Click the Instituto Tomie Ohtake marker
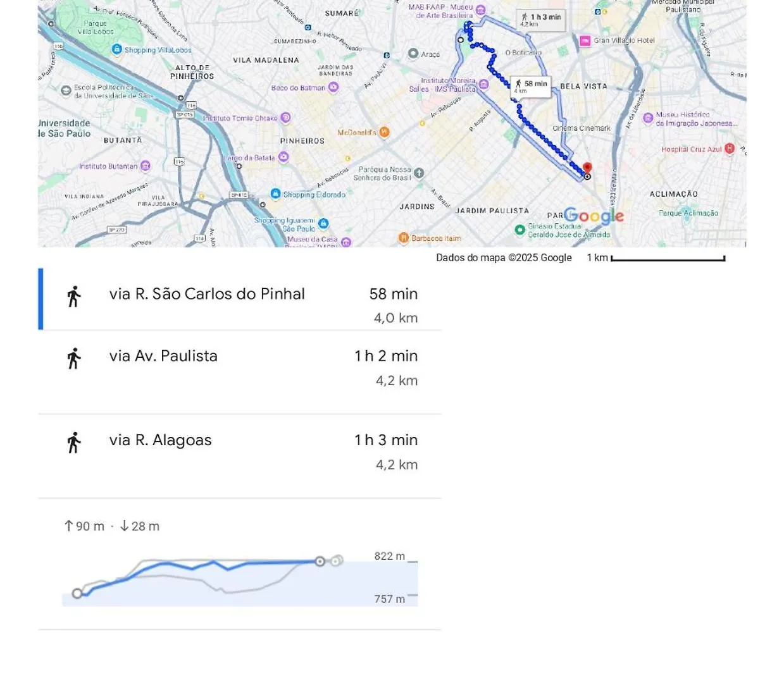This screenshot has width=784, height=683. 285,118
